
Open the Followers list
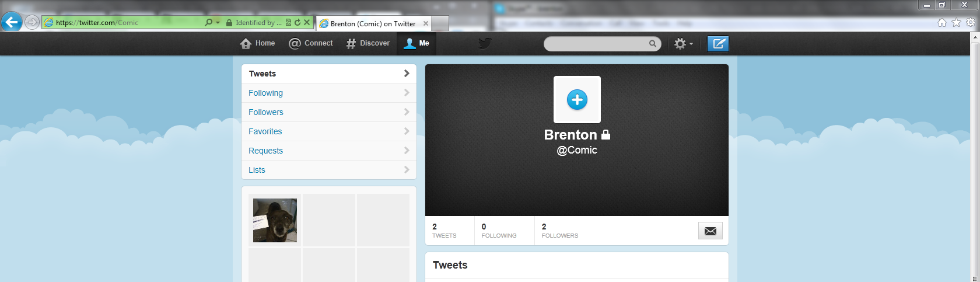(x=329, y=112)
